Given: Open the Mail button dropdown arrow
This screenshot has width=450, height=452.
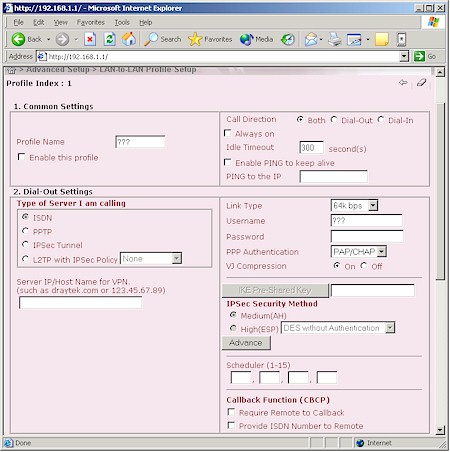Looking at the screenshot, I should (321, 39).
